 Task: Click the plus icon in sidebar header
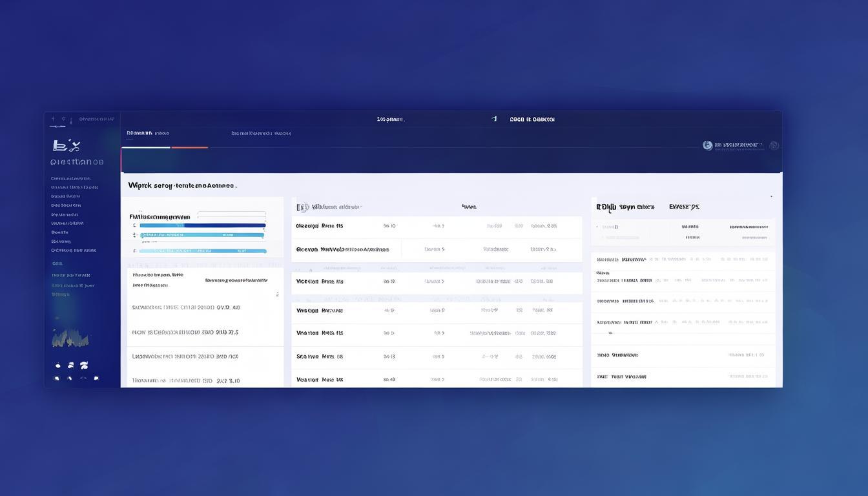(54, 119)
